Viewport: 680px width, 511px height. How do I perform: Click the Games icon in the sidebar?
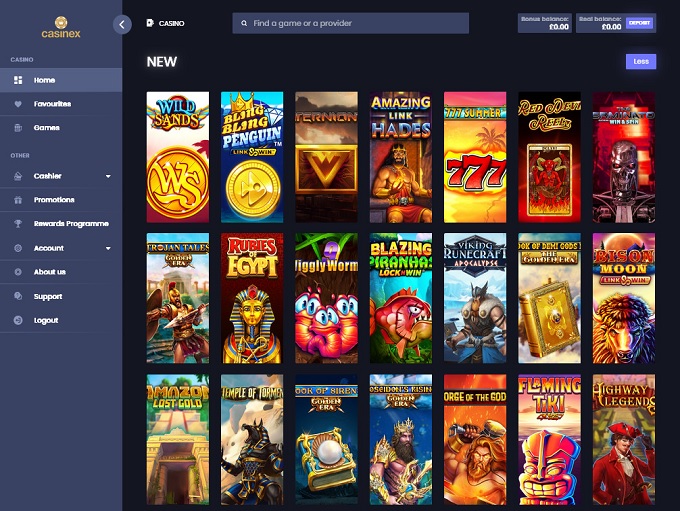tap(18, 128)
